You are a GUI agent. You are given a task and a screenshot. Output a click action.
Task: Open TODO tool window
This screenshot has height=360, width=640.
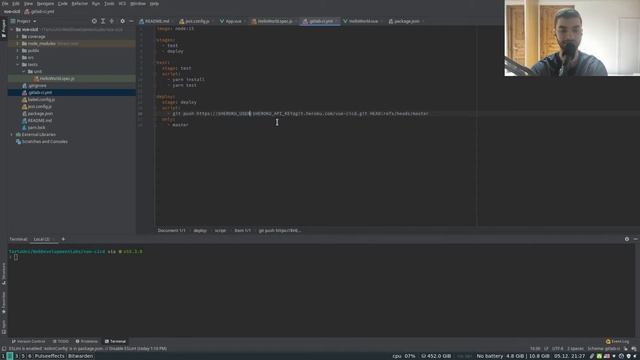pos(61,341)
